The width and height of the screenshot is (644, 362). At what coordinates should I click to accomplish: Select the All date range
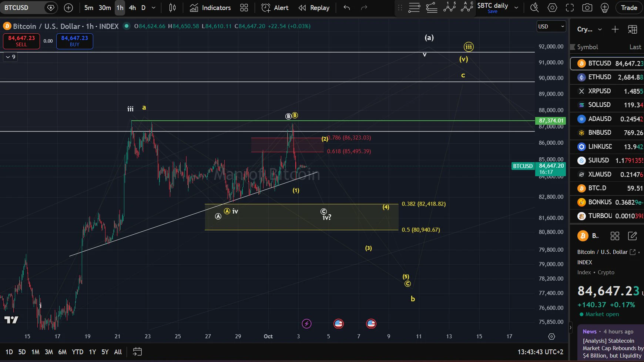(118, 352)
